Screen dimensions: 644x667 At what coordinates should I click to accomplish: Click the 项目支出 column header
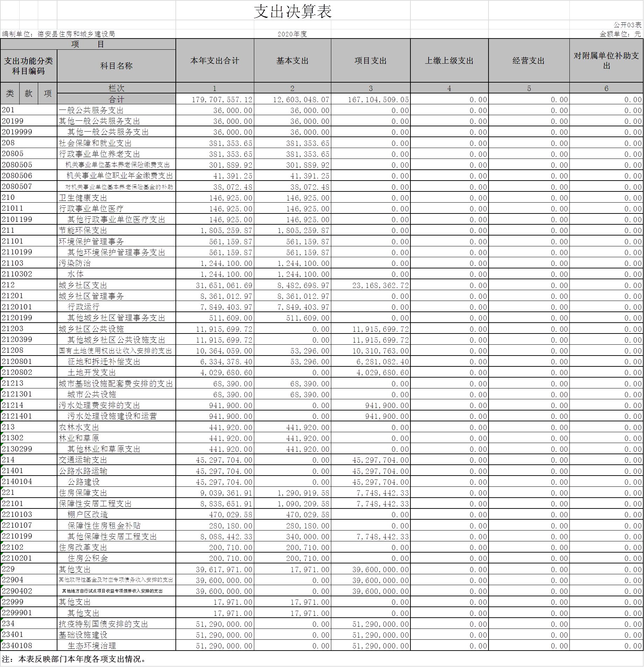[371, 61]
